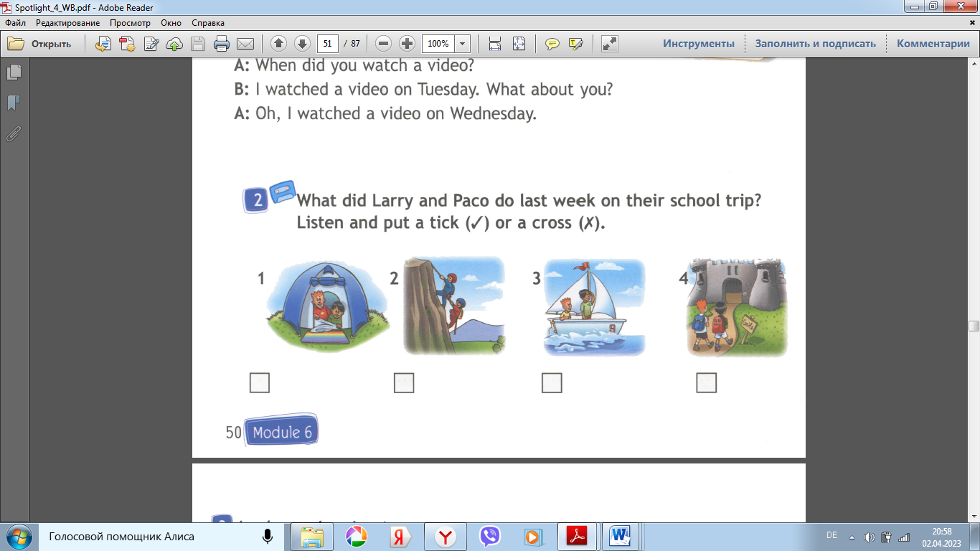980x551 pixels.
Task: Click the convert PDF icon with gear
Action: [x=127, y=44]
